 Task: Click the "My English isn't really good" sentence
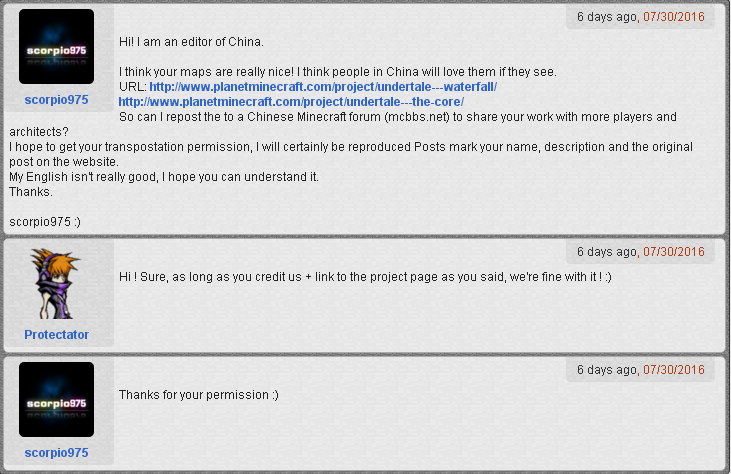163,177
